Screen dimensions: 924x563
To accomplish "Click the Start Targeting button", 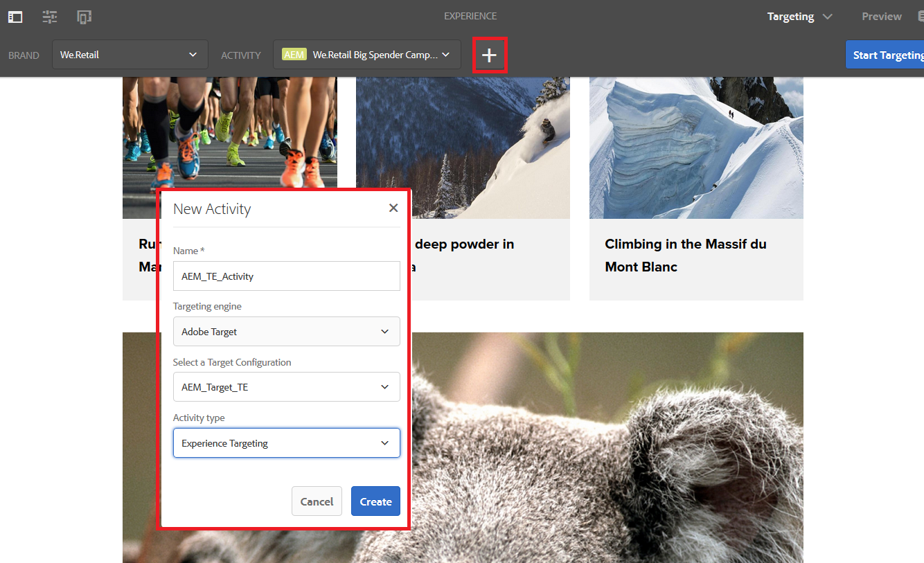I will coord(885,55).
